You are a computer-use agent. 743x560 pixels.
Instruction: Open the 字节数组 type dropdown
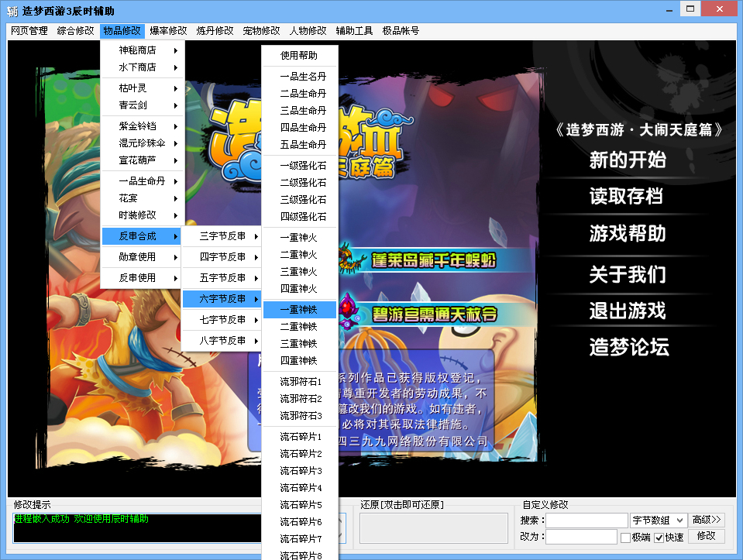pyautogui.click(x=658, y=520)
